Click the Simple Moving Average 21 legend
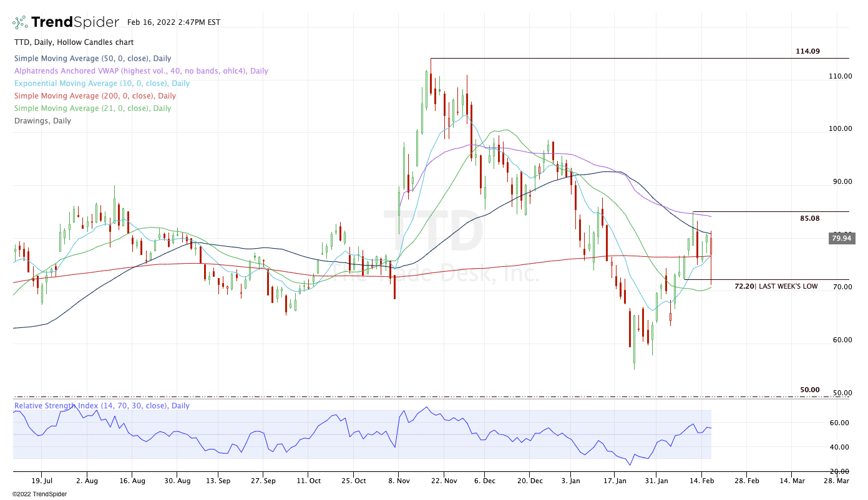This screenshot has height=500, width=868. click(x=92, y=108)
